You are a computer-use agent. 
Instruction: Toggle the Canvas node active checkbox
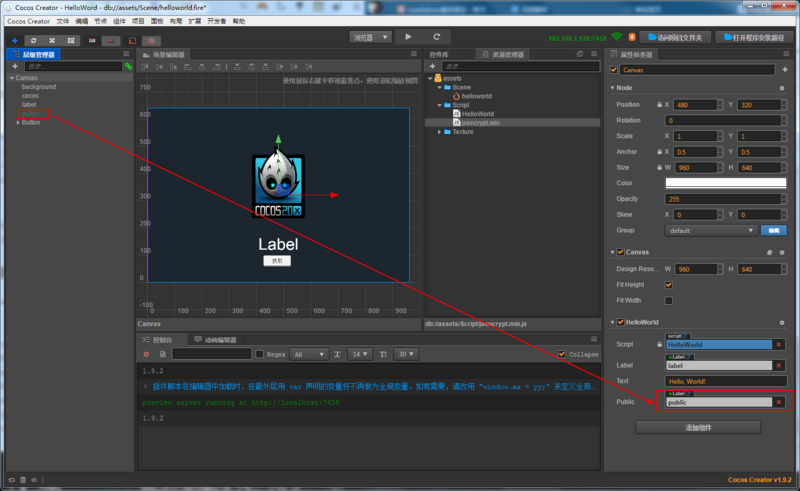(614, 70)
